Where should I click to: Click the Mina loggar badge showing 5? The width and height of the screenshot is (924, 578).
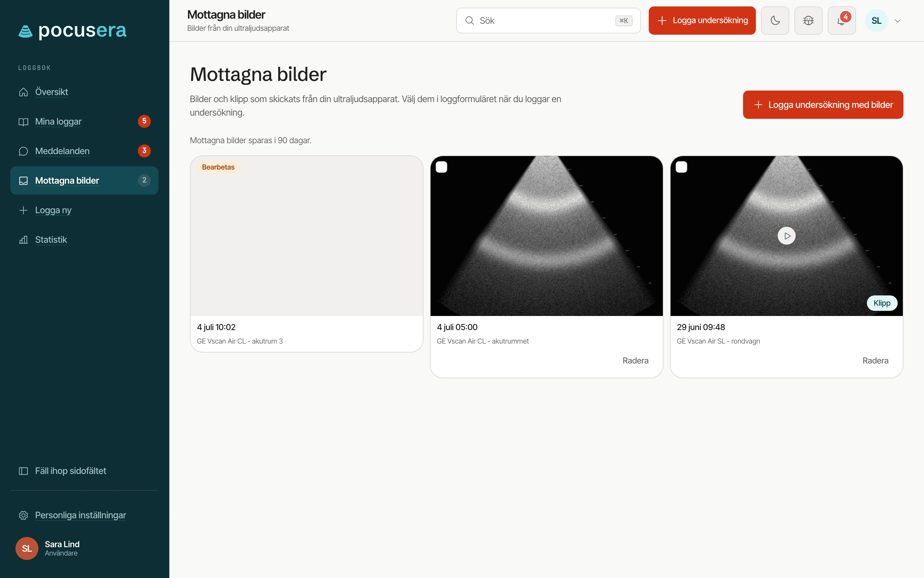[144, 121]
